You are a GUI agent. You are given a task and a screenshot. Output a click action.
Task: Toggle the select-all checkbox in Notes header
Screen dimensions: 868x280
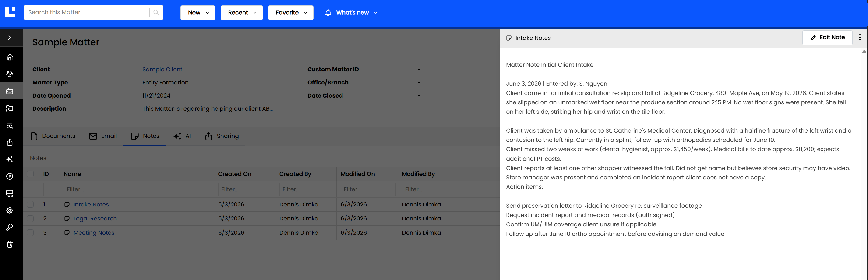pos(30,174)
